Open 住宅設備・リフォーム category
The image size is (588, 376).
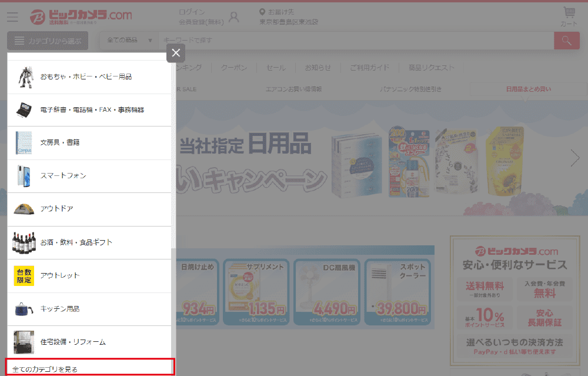pos(89,342)
